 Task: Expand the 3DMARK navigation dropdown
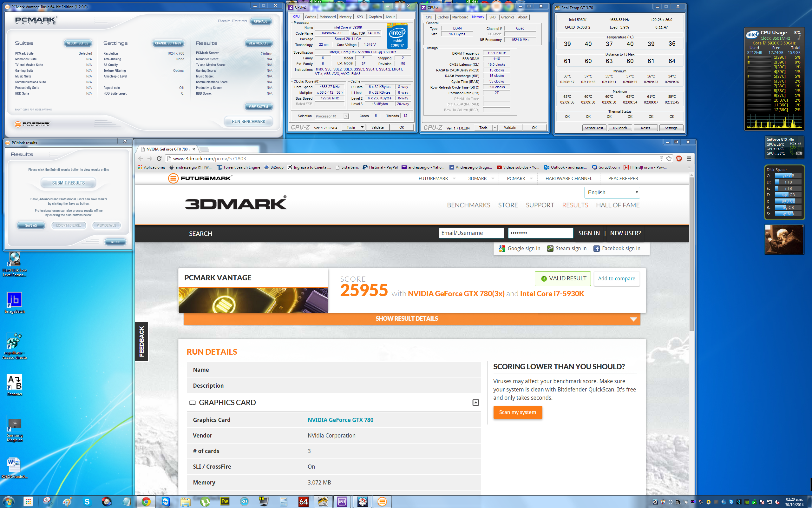coord(493,178)
